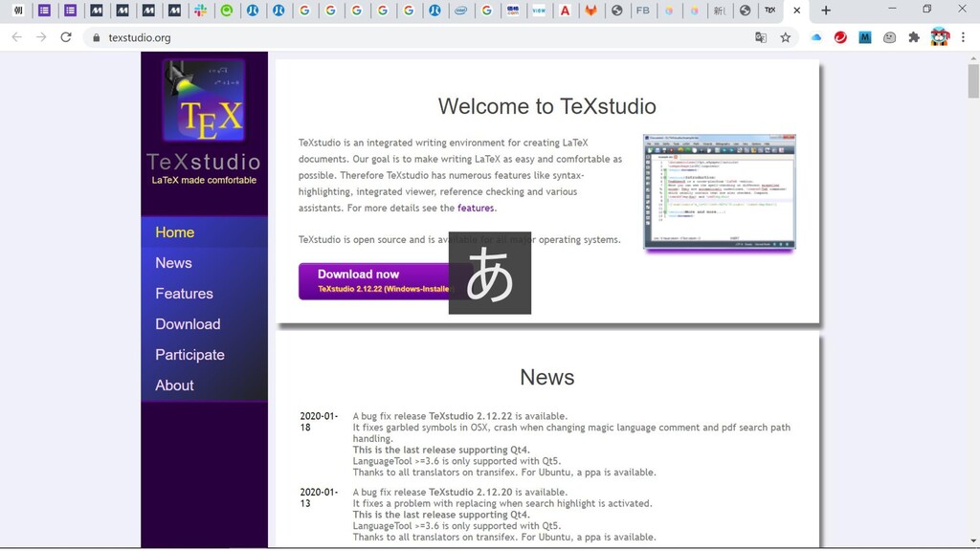Follow the 'features' link in the intro
The width and height of the screenshot is (980, 551).
(x=476, y=209)
